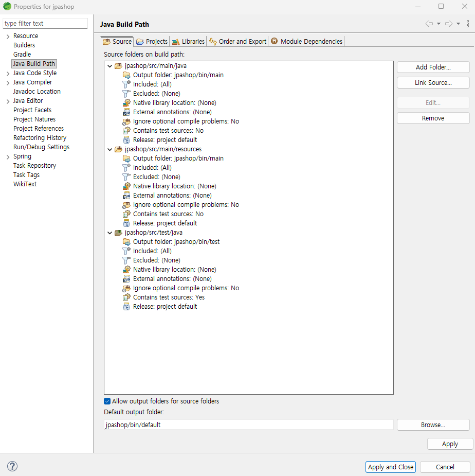Click the jpashop/src/test/java folder icon

point(118,233)
